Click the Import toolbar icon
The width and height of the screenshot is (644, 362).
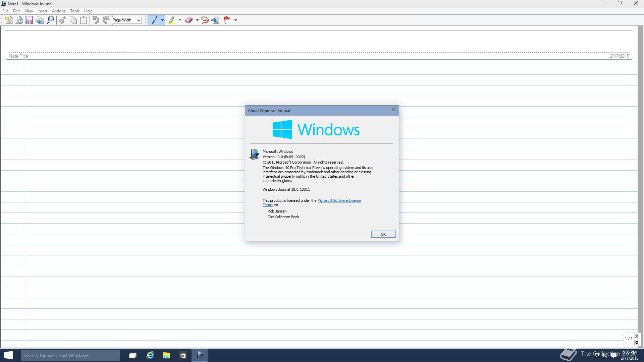40,20
